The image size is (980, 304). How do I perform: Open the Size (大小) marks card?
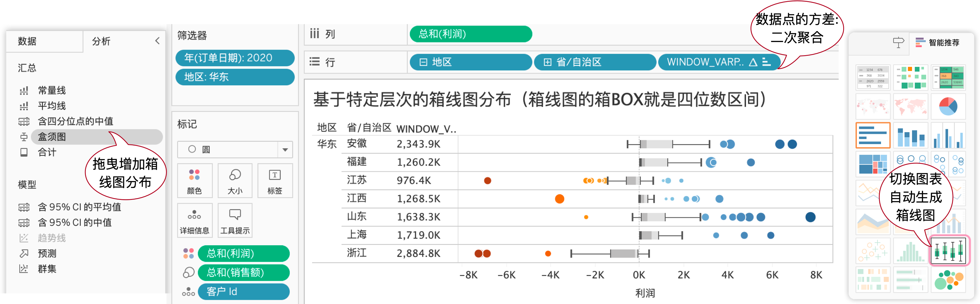point(235,180)
